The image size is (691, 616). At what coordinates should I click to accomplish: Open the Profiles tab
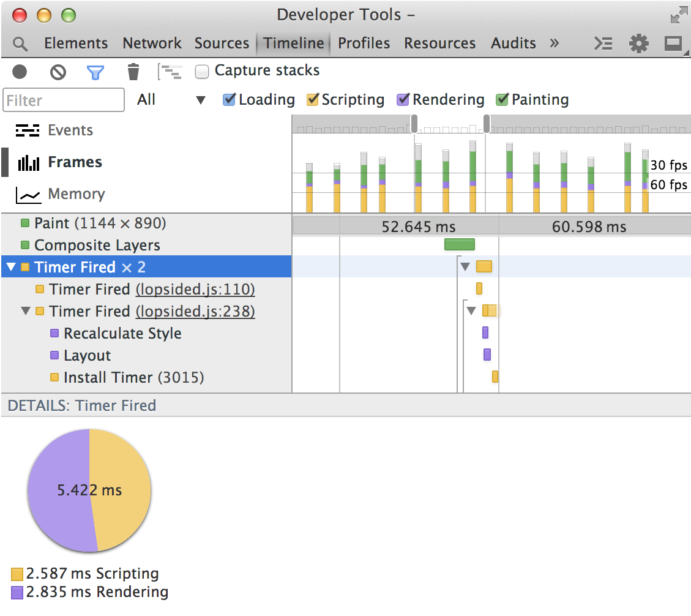point(364,43)
